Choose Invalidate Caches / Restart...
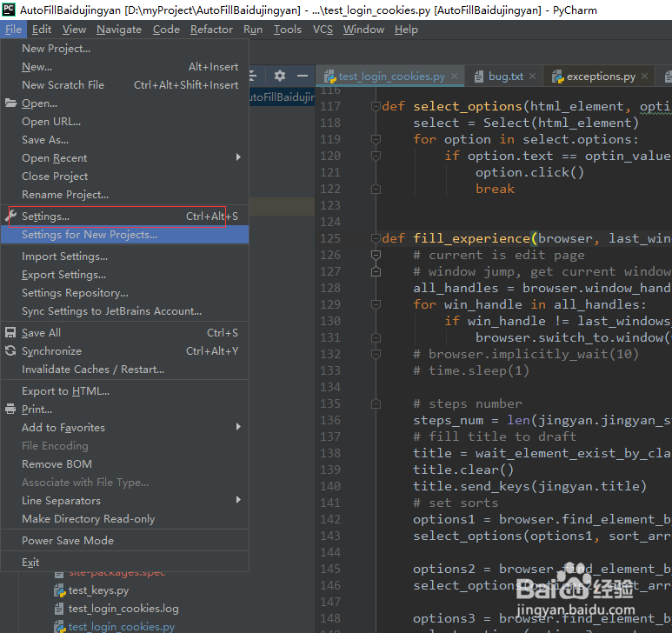This screenshot has width=672, height=633. (124, 369)
